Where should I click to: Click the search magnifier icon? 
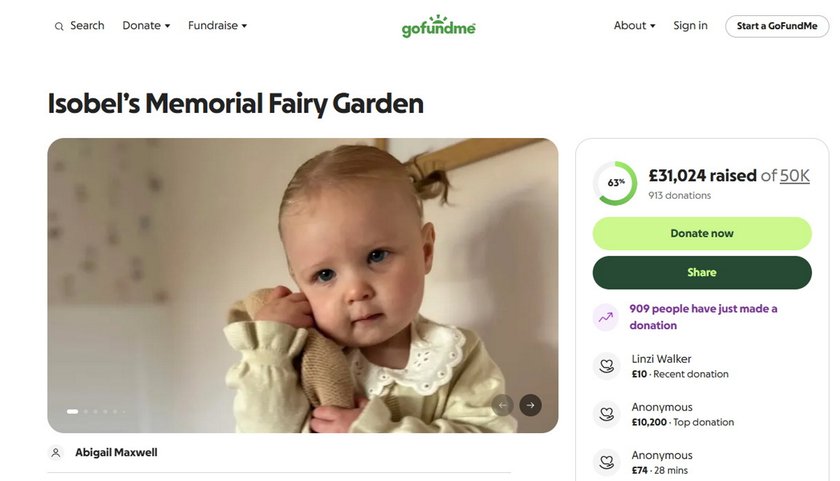pos(59,26)
